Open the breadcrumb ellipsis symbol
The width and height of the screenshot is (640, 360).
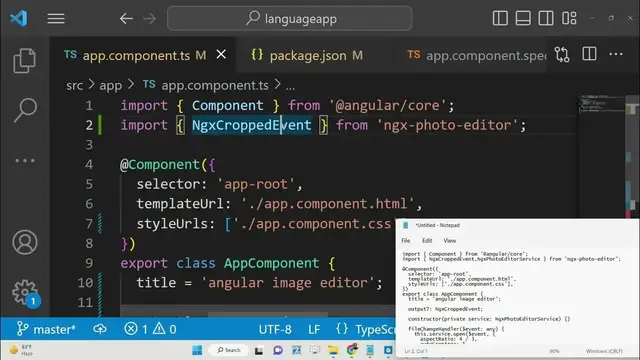point(290,86)
